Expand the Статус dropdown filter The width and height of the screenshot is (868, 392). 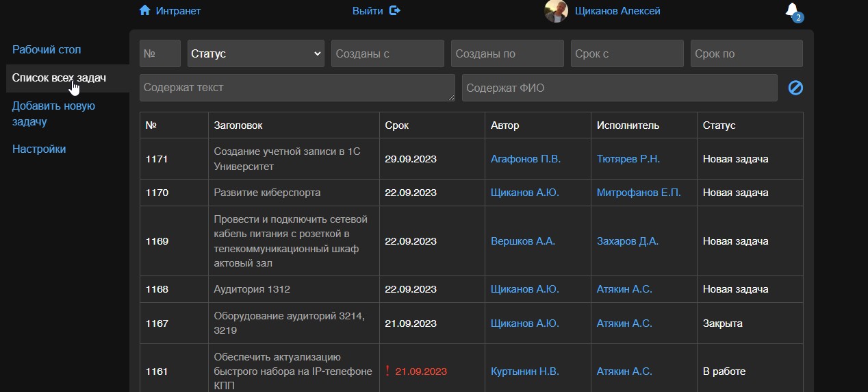(256, 53)
